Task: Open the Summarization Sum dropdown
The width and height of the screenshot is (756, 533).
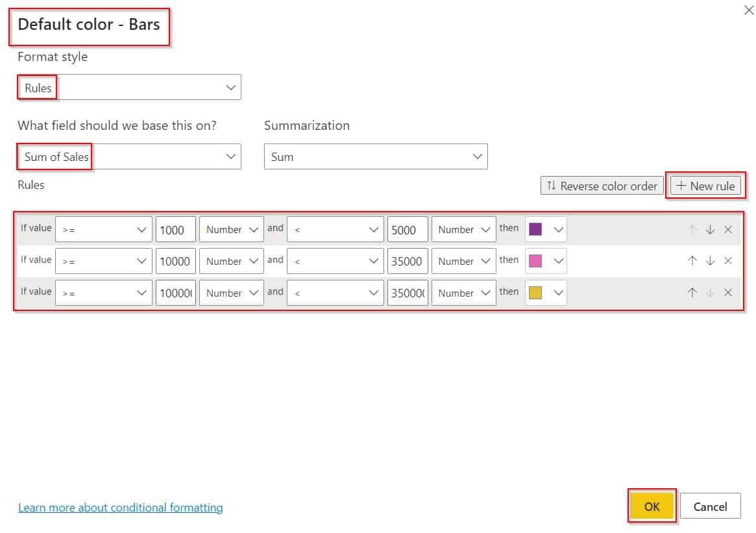Action: 376,156
